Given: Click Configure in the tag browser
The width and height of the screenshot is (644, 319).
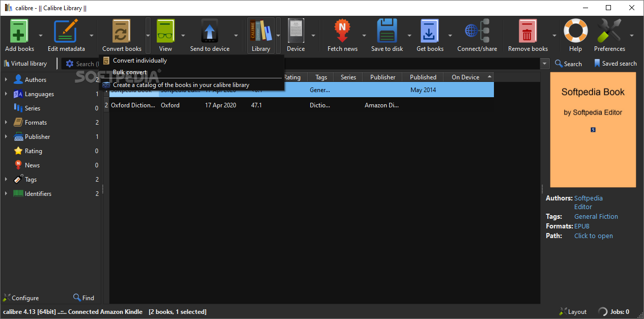Looking at the screenshot, I should point(21,298).
